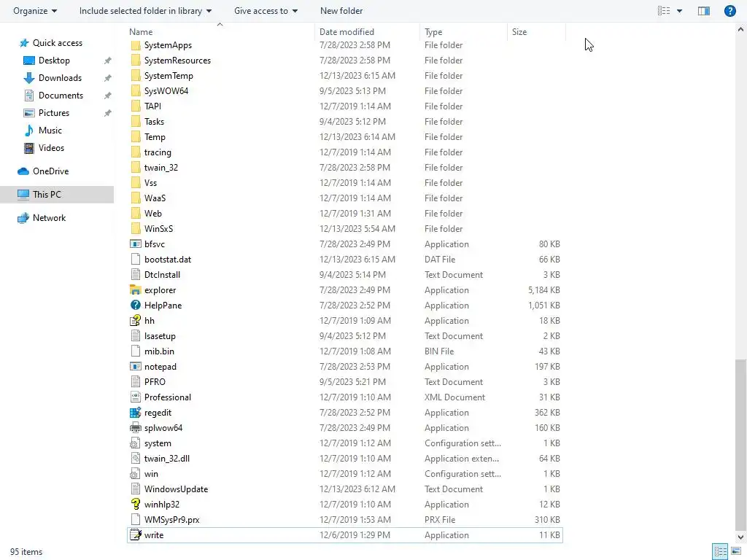
Task: Click the Music note icon in sidebar
Action: 29,130
